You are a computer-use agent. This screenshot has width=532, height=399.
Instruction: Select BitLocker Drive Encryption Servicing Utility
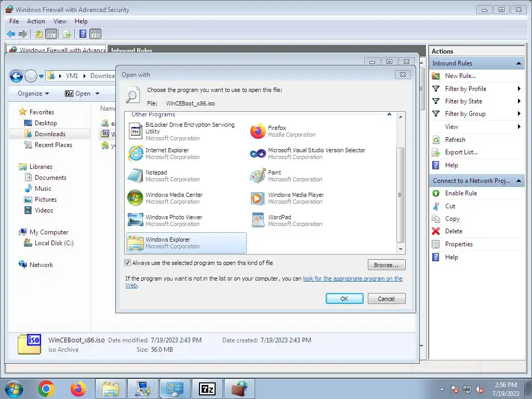point(182,131)
